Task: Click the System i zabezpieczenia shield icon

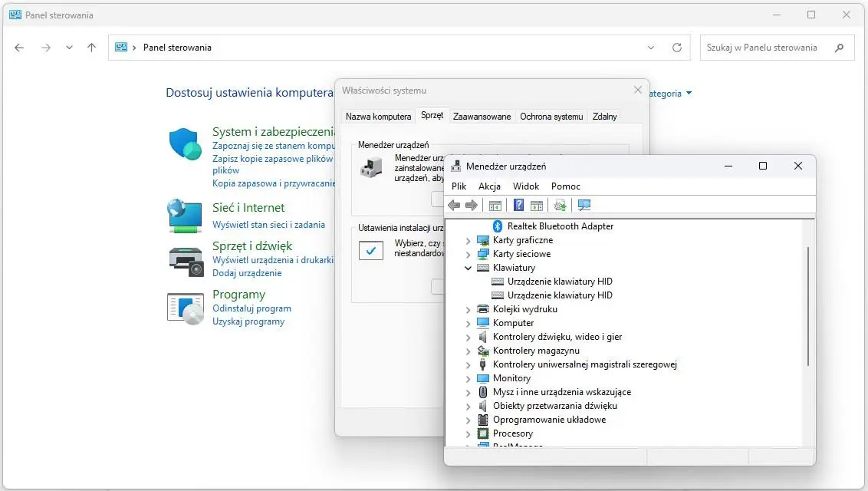Action: 185,143
